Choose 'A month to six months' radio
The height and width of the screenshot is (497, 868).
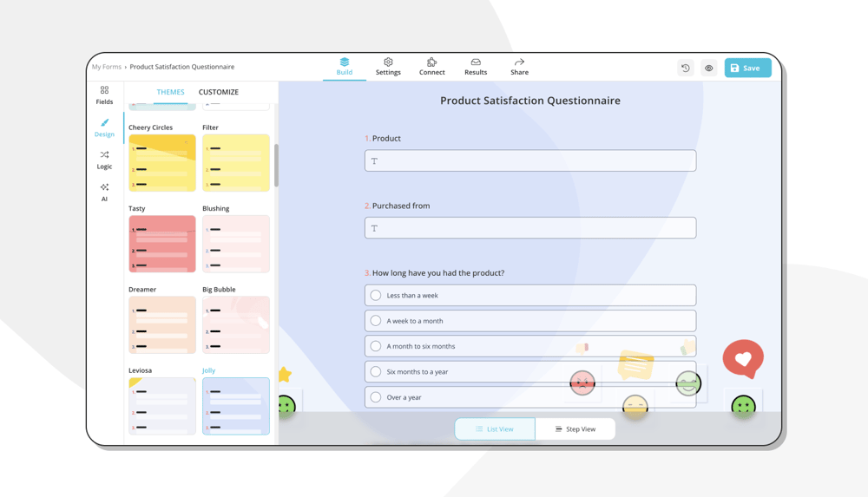tap(376, 346)
